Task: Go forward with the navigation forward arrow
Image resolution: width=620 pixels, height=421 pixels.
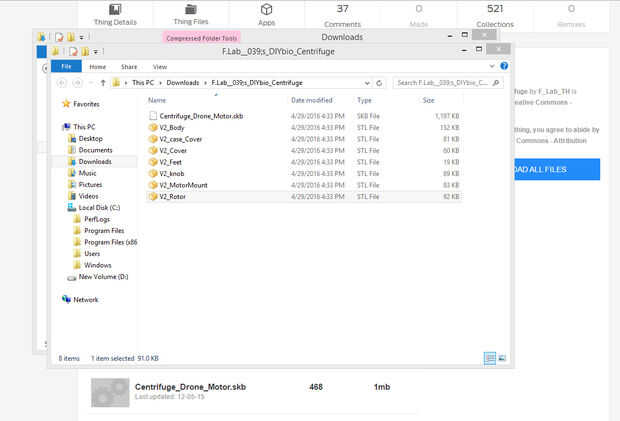Action: [78, 83]
